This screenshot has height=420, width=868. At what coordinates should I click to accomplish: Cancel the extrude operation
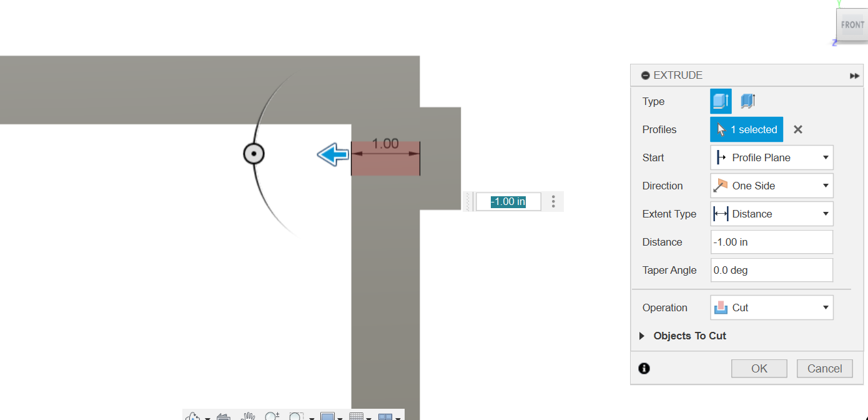(824, 369)
